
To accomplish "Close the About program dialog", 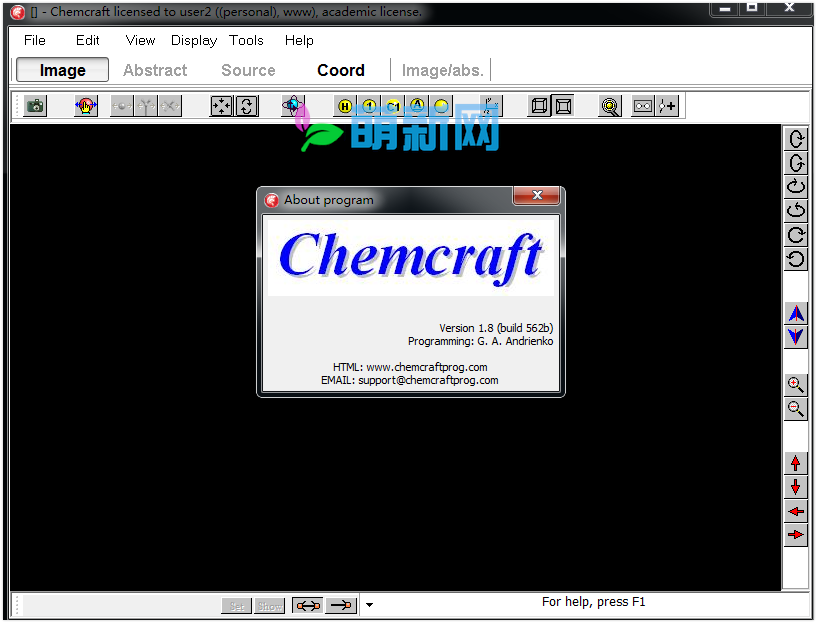I will (537, 195).
